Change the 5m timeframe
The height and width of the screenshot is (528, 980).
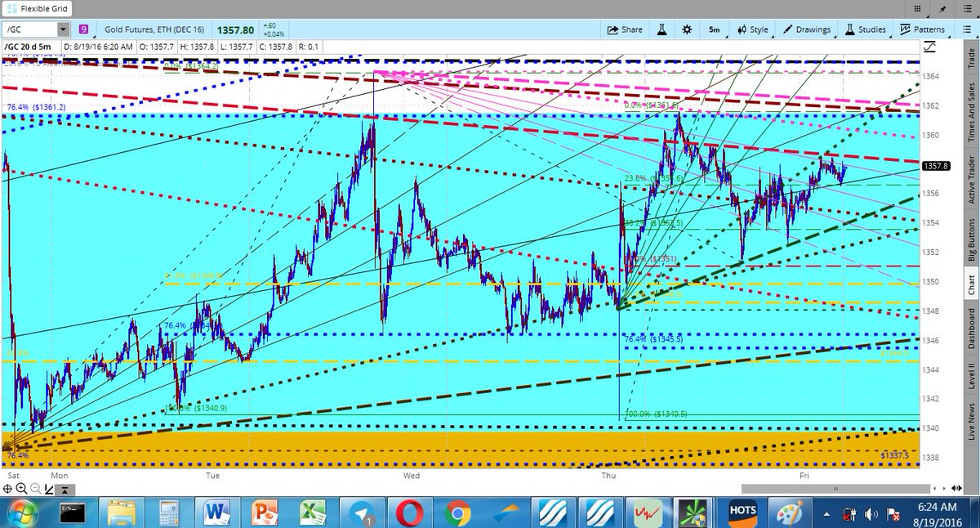tap(714, 29)
